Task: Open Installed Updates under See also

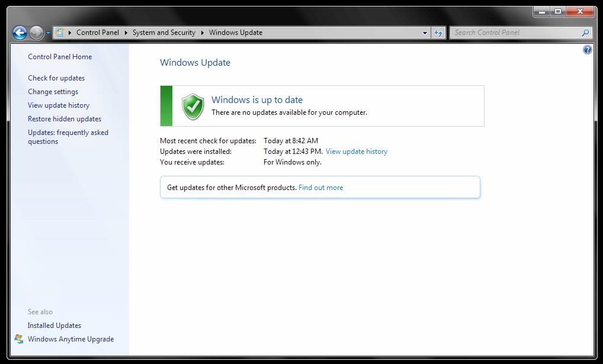Action: (x=54, y=326)
